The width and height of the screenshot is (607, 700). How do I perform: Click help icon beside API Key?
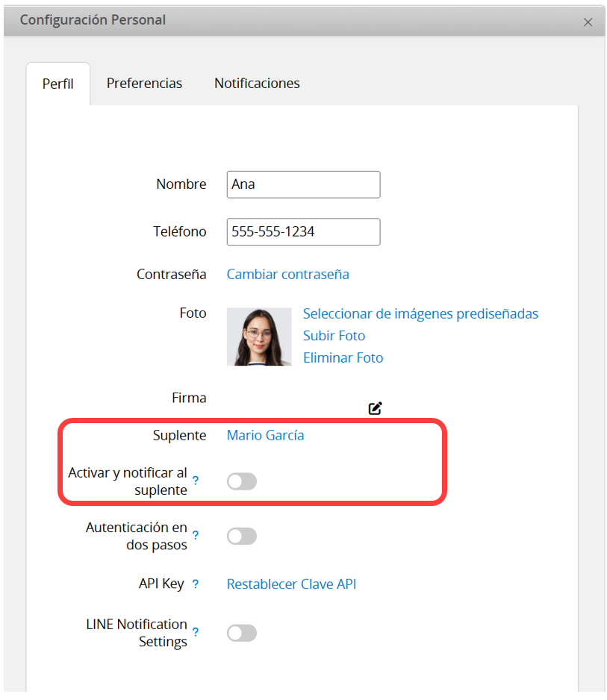coord(195,584)
